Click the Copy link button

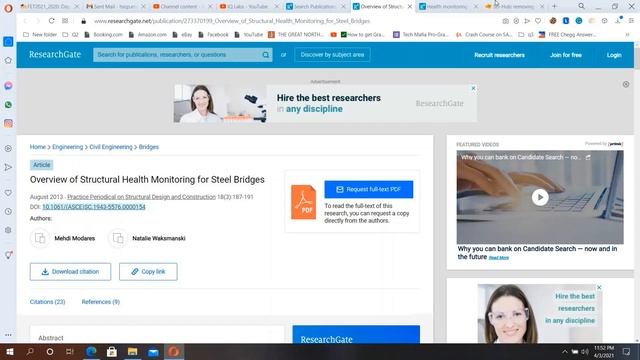click(148, 271)
